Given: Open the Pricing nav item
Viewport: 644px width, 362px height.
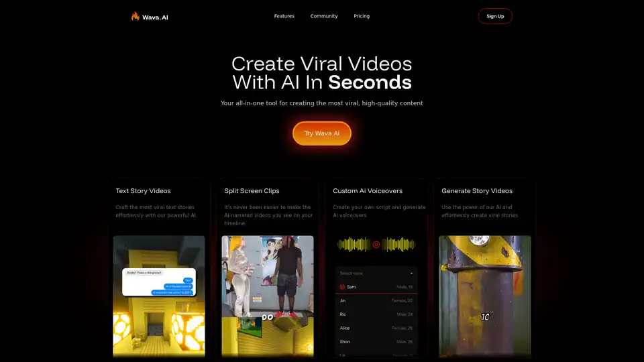Looking at the screenshot, I should pyautogui.click(x=362, y=16).
